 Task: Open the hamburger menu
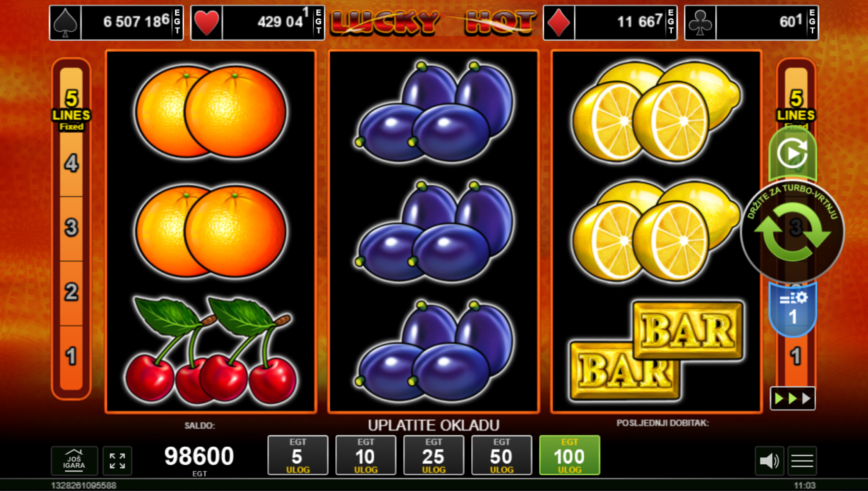(802, 460)
